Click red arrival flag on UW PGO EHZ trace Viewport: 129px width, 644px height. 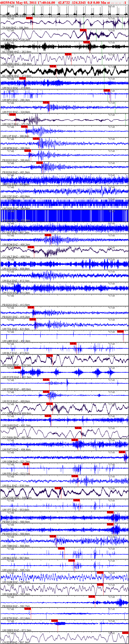tap(46, 102)
